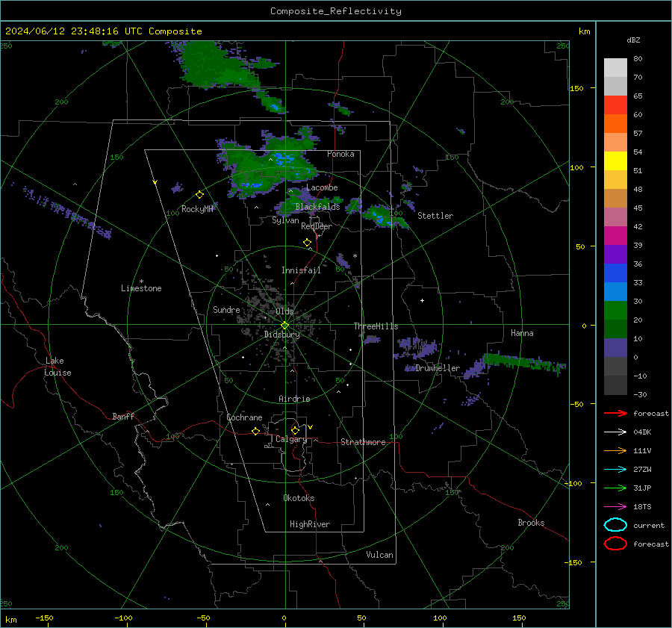The height and width of the screenshot is (628, 672).
Task: Click the Brooks town label
Action: (x=531, y=523)
